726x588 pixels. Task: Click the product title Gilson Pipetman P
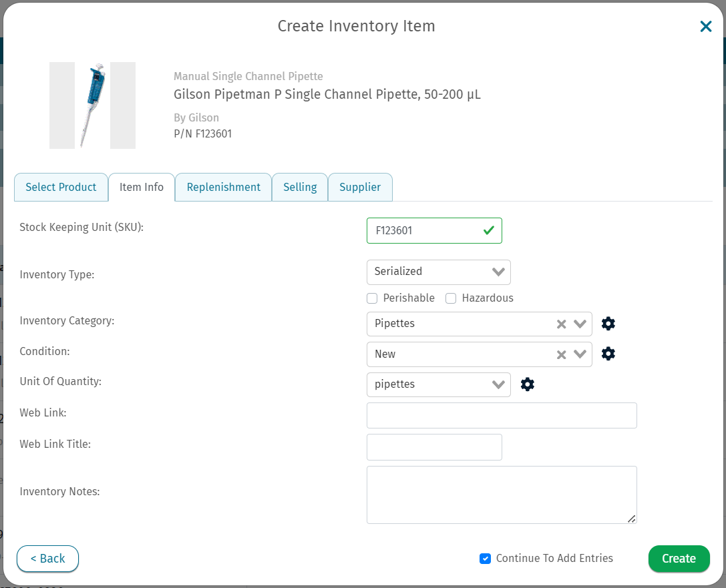point(327,94)
